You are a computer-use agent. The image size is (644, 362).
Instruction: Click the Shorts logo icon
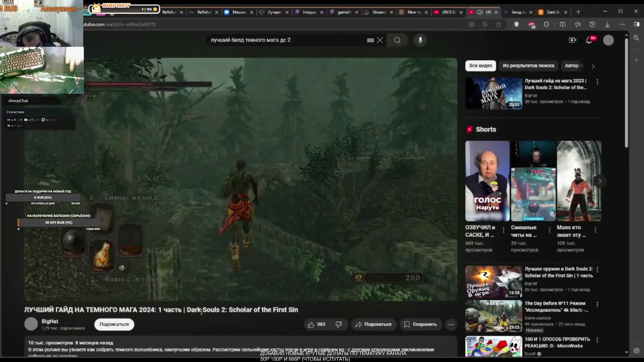click(x=469, y=129)
